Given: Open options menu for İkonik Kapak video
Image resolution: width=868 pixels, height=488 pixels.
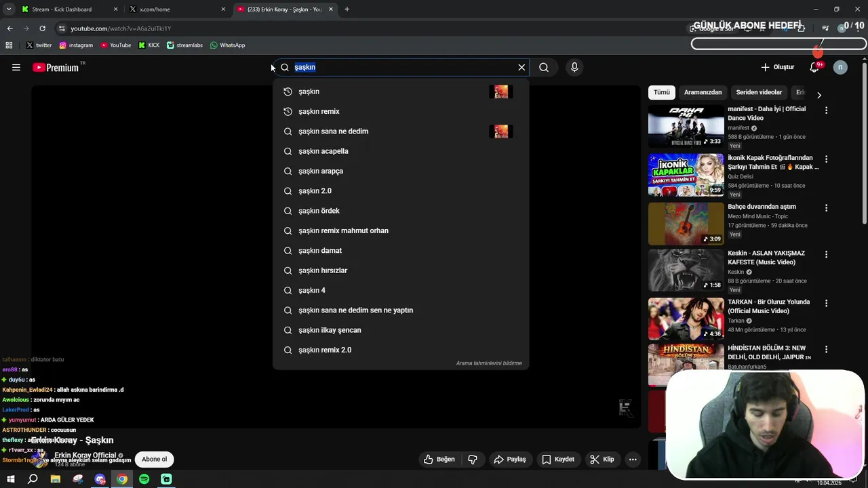Looking at the screenshot, I should [x=826, y=159].
